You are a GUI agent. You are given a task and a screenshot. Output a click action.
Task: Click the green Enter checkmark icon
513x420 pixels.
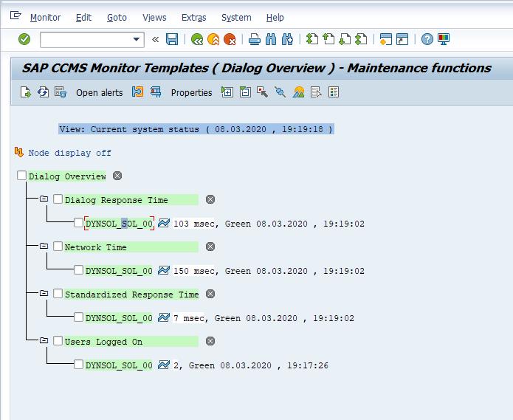click(x=24, y=39)
